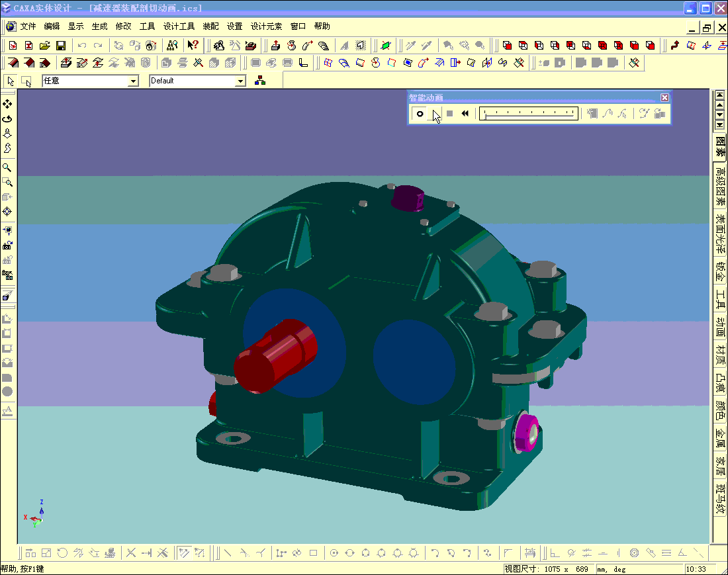
Task: Click the concentric constraint icon
Action: [x=634, y=553]
